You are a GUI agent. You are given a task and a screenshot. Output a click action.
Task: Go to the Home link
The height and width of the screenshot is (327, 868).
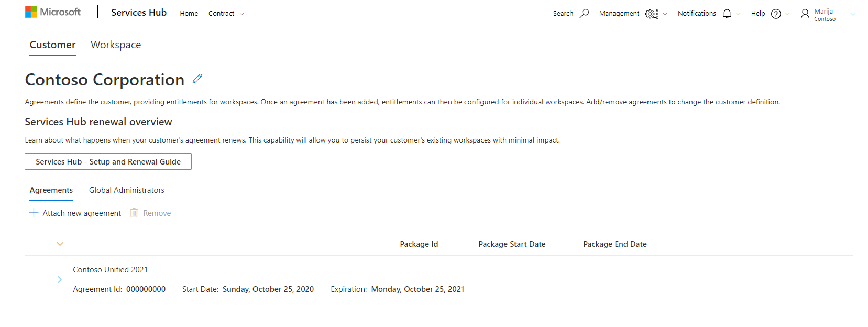[x=189, y=14]
